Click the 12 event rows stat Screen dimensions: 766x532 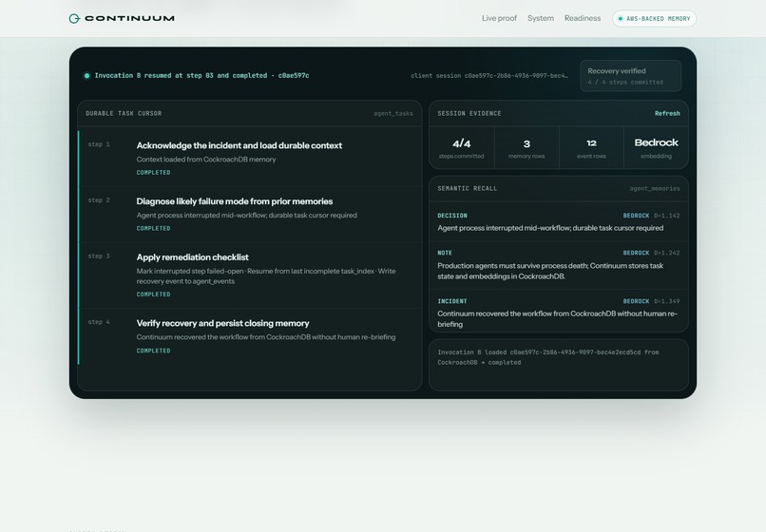(x=591, y=148)
